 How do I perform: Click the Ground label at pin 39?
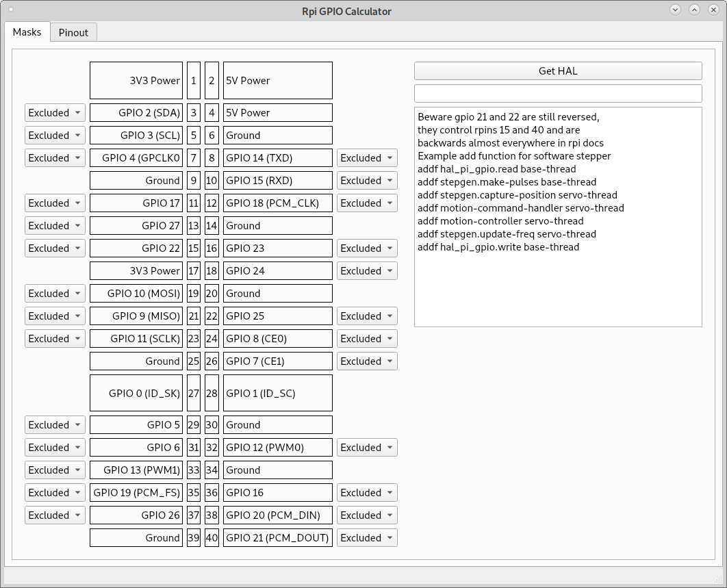pos(136,538)
